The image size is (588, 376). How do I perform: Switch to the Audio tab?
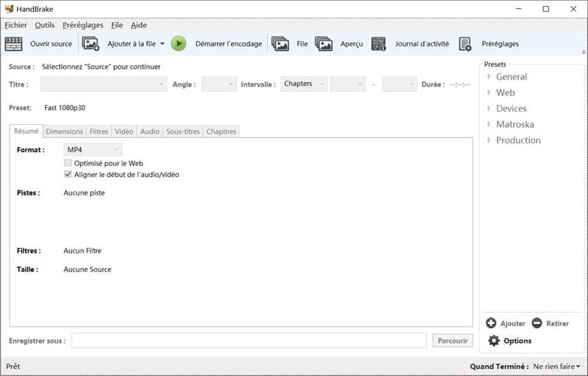[x=150, y=131]
